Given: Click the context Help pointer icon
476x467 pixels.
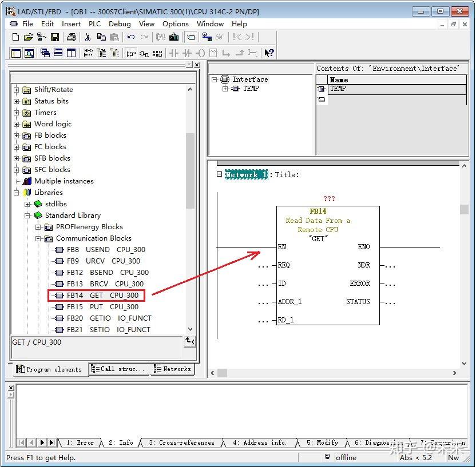Looking at the screenshot, I should [268, 53].
